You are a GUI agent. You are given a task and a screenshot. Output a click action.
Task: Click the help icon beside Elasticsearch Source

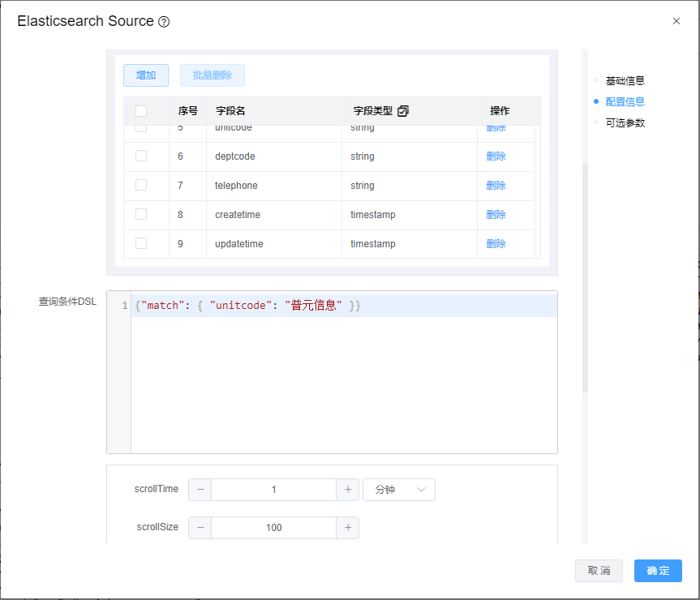pos(164,22)
